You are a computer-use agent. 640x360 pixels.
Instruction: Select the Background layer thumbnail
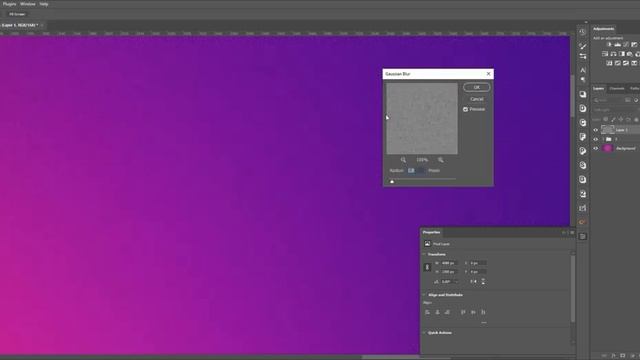(608, 149)
